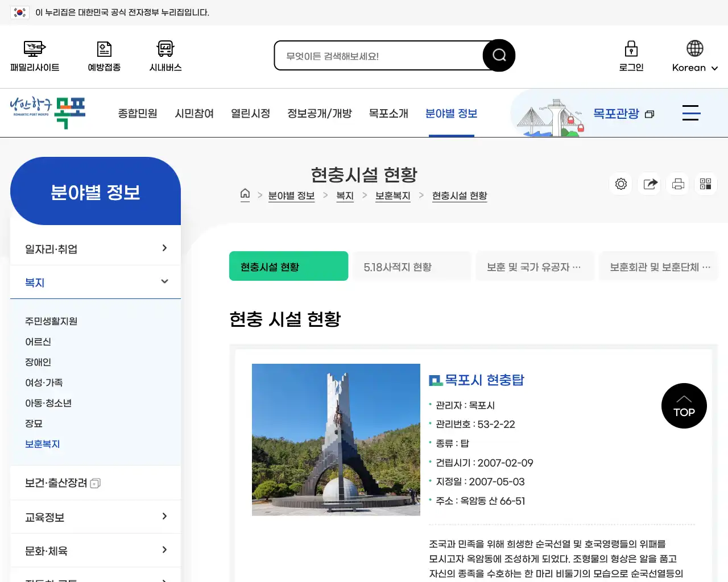The width and height of the screenshot is (728, 582).
Task: Click the 보훈복지 sidebar link
Action: click(42, 444)
